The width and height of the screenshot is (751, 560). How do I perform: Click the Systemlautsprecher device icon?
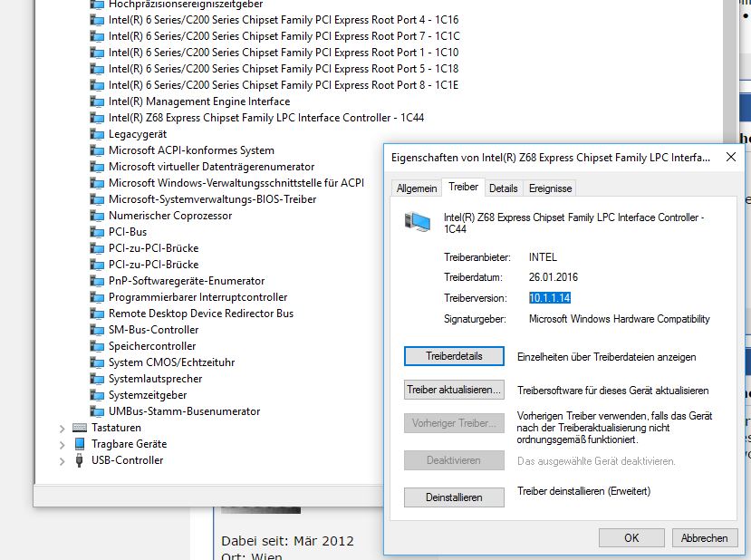point(97,379)
